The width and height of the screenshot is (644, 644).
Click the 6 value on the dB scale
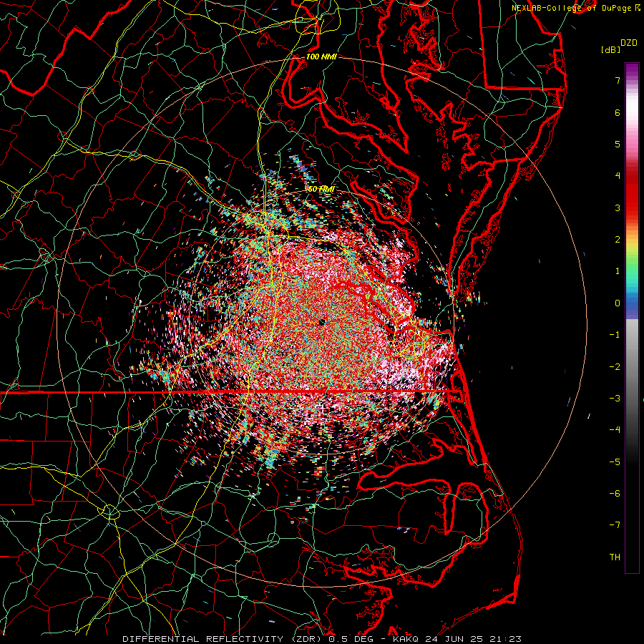[618, 112]
